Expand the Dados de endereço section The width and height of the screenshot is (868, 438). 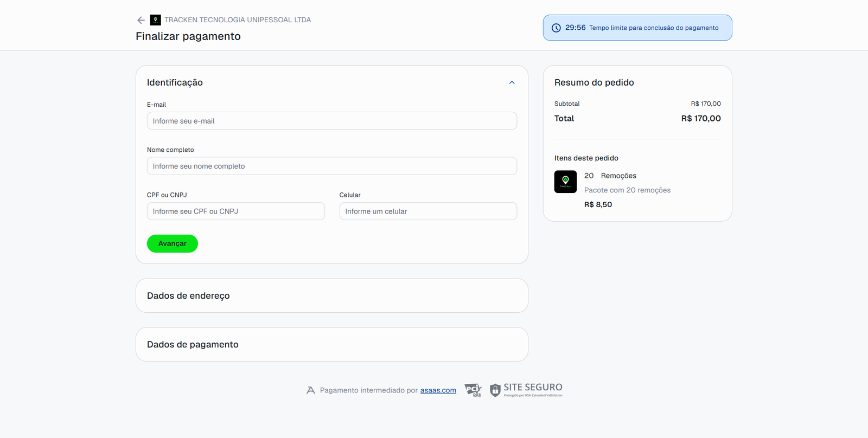click(332, 295)
